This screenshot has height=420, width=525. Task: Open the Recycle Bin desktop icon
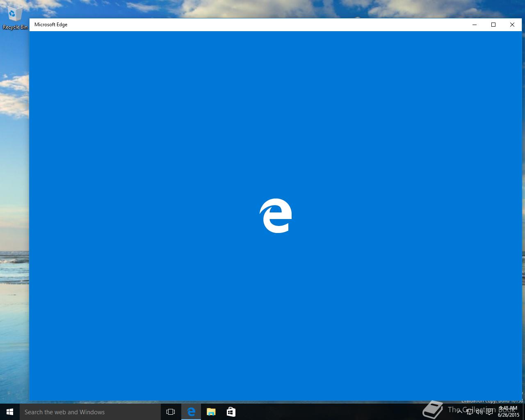[15, 17]
